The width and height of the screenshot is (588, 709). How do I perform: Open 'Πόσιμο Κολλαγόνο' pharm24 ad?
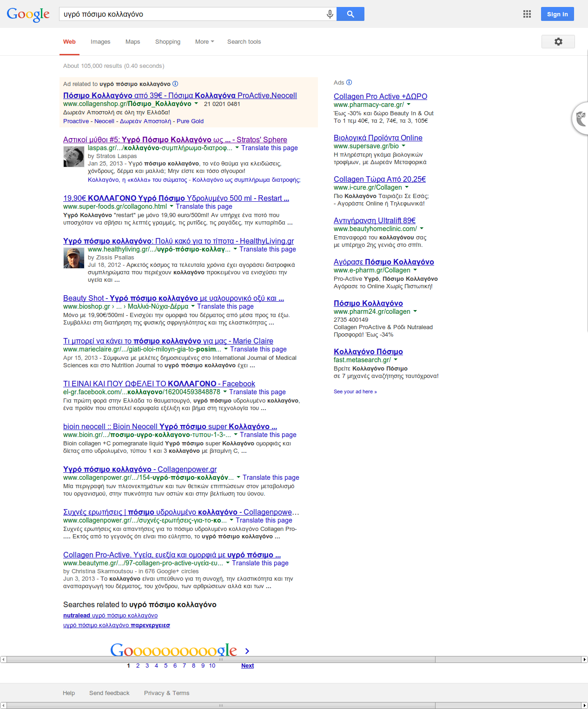(368, 303)
